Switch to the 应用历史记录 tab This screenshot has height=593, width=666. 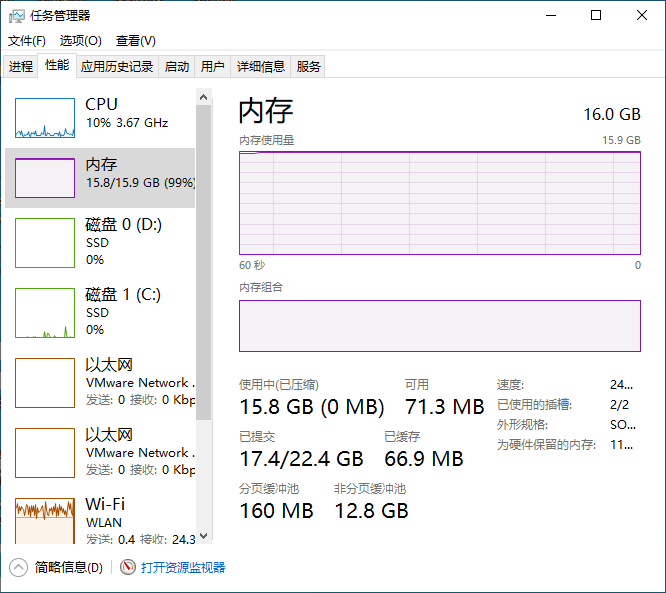(117, 67)
